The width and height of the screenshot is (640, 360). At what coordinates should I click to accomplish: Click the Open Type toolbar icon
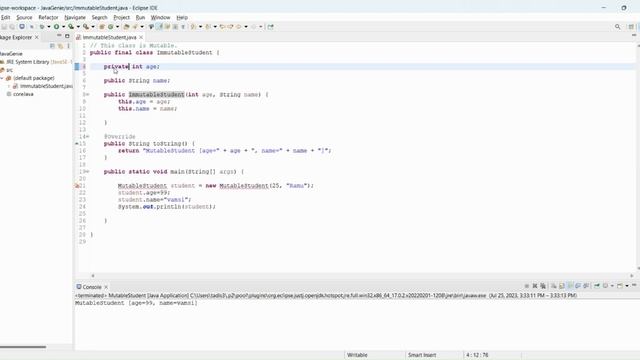pyautogui.click(x=126, y=27)
